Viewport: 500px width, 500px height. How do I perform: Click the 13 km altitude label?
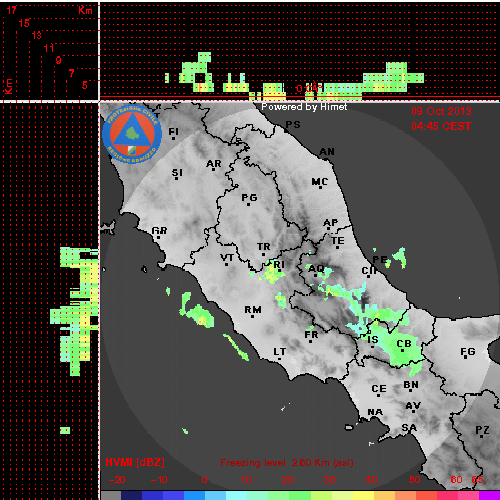click(x=37, y=35)
